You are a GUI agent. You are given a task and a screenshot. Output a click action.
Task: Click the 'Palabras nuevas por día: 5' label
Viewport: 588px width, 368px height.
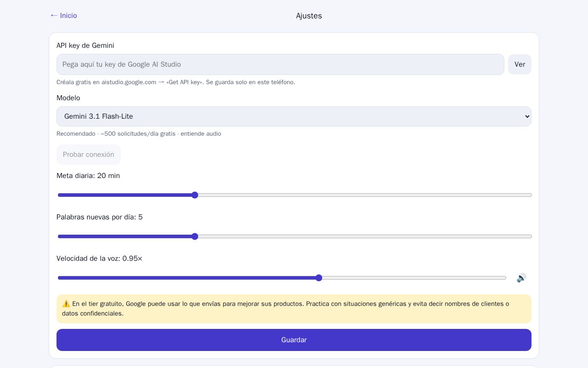[100, 217]
